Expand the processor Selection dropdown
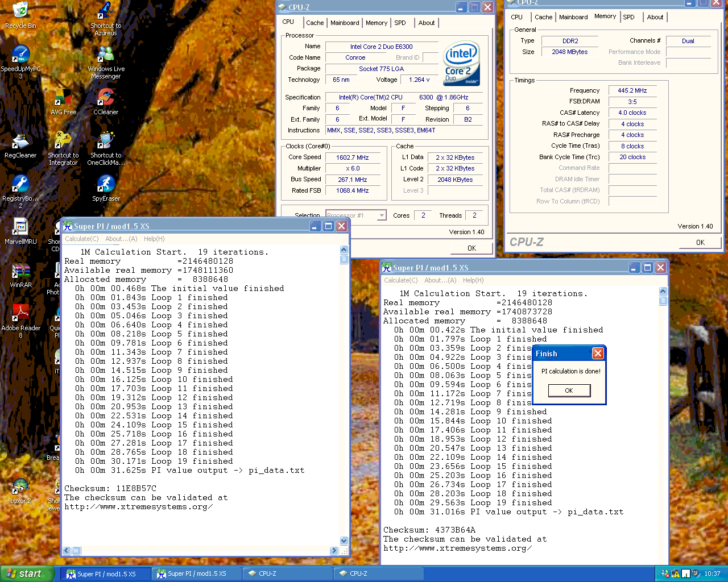Viewport: 728px width, 582px height. (x=382, y=215)
